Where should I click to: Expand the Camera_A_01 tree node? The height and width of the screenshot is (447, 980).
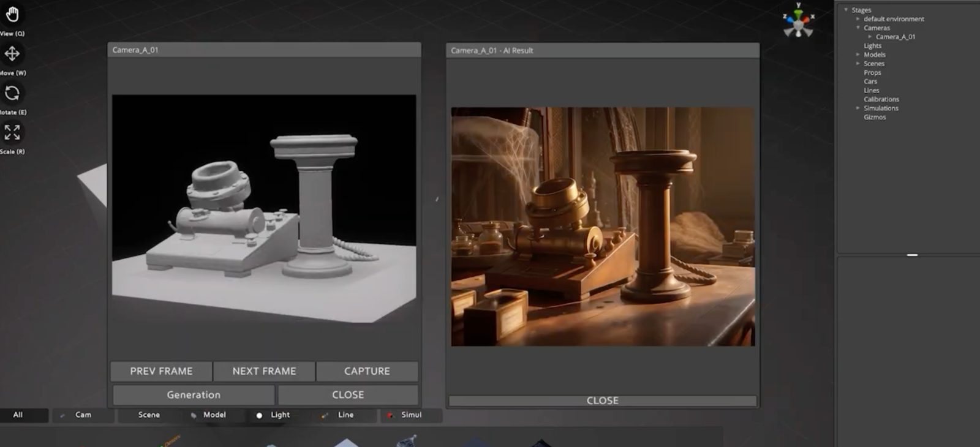[x=870, y=37]
